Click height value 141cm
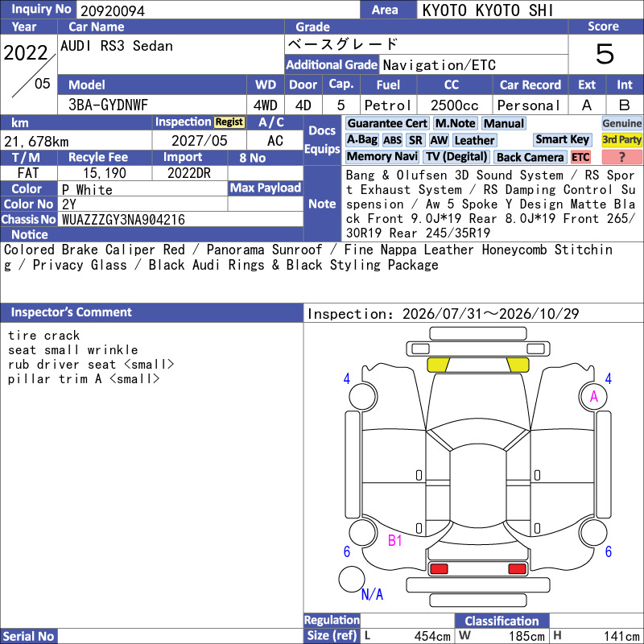The image size is (644, 644). click(x=621, y=636)
